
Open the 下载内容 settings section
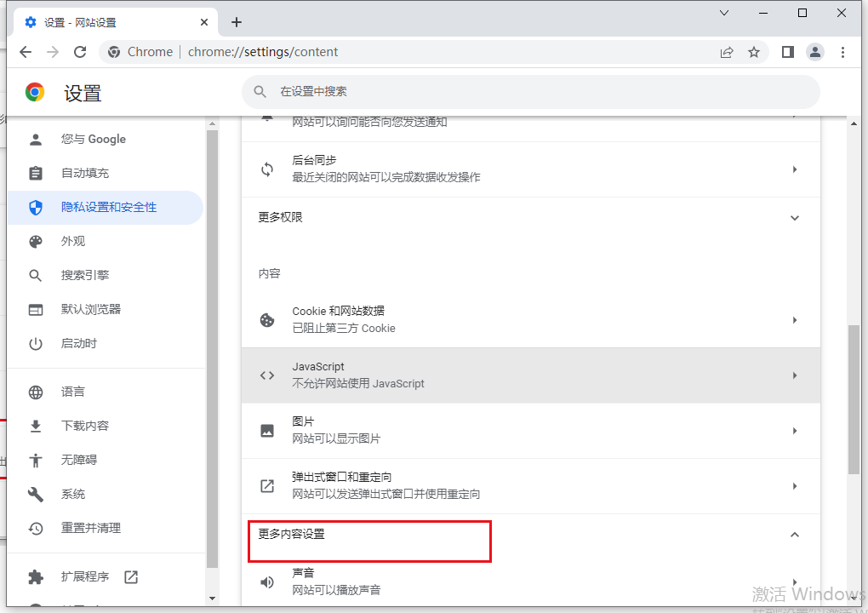(106, 426)
